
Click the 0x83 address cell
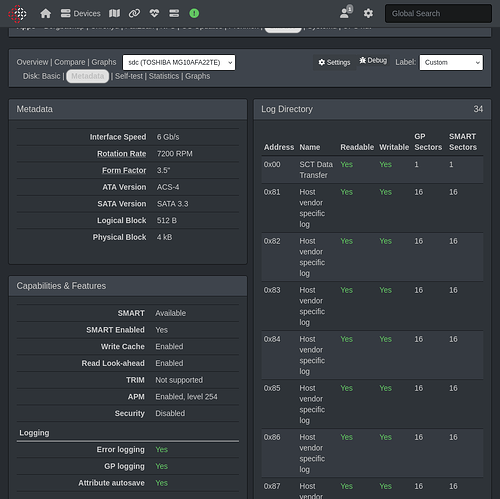[272, 290]
